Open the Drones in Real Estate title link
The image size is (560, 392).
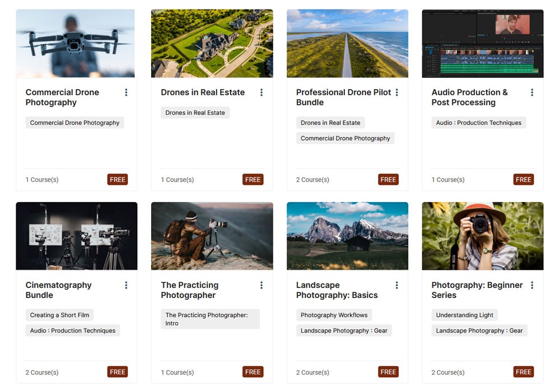203,92
